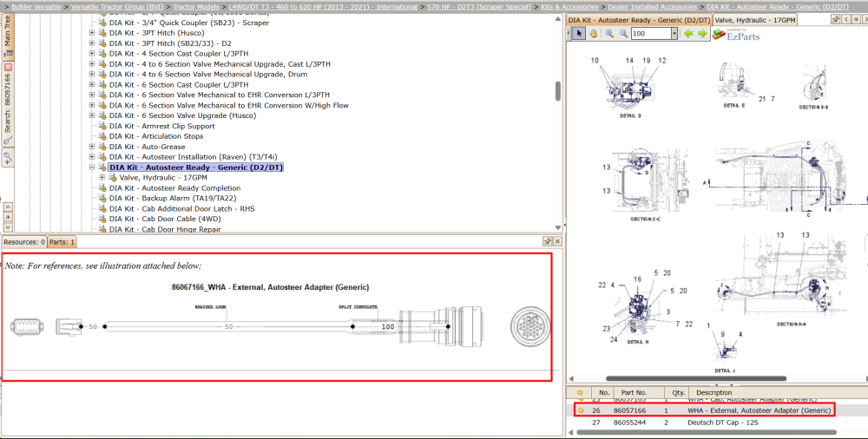Pin the bottom notes panel
The image size is (868, 439).
[x=547, y=241]
